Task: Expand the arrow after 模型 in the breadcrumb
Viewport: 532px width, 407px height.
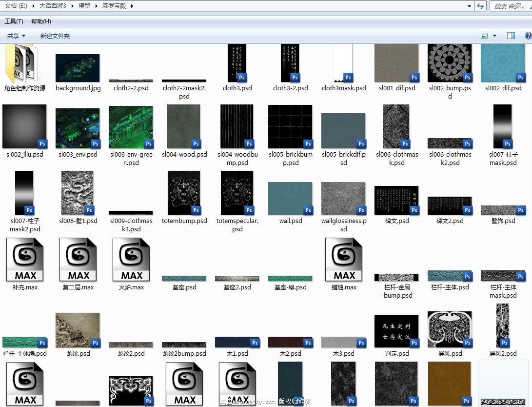Action: [x=97, y=6]
